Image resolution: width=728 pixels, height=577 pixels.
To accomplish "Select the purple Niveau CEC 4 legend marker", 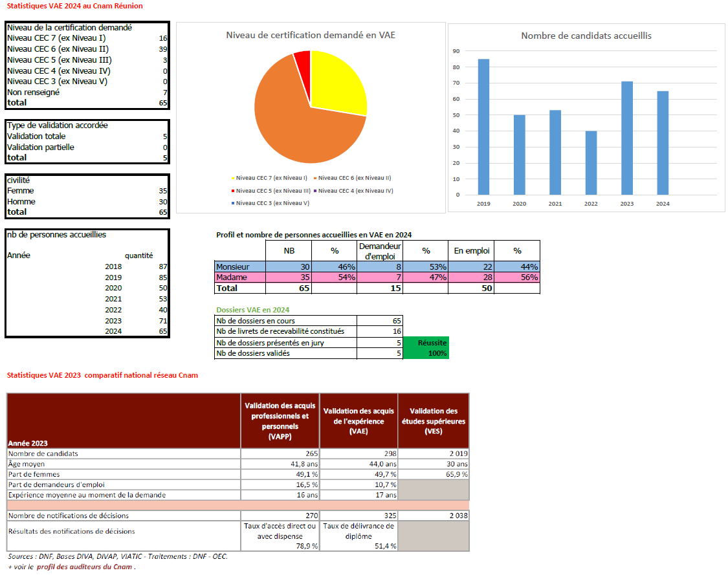I will 315,191.
